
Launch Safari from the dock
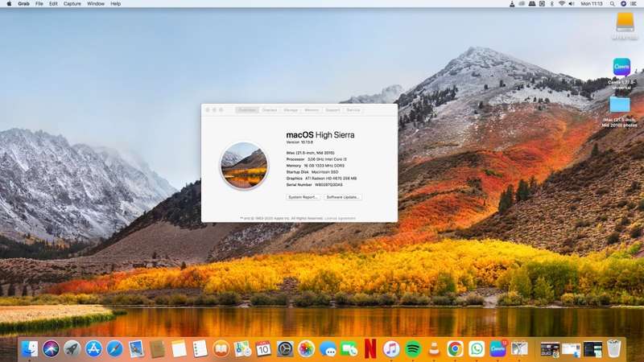[x=114, y=349]
